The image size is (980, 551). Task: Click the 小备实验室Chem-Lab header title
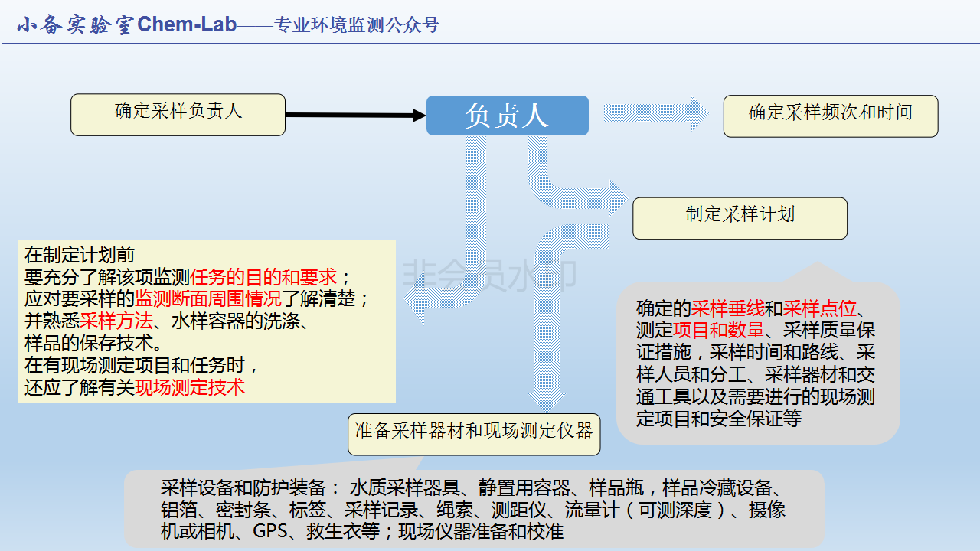click(x=126, y=24)
